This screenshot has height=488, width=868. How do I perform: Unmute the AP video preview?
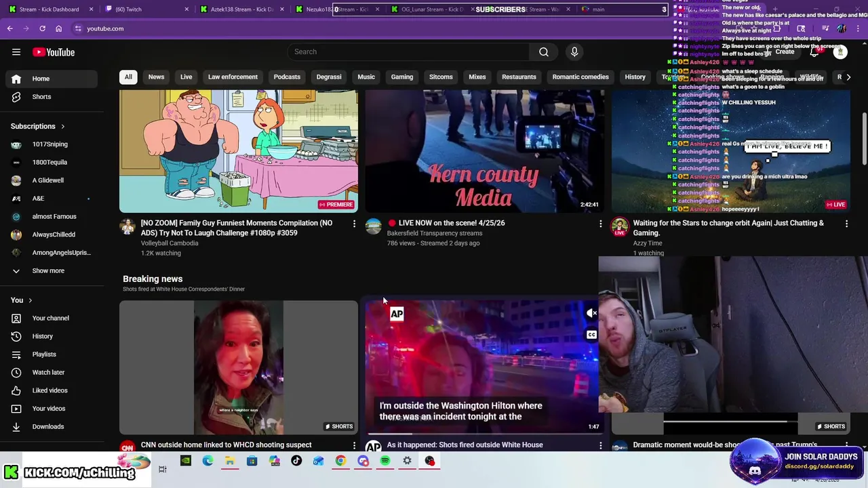pyautogui.click(x=591, y=313)
